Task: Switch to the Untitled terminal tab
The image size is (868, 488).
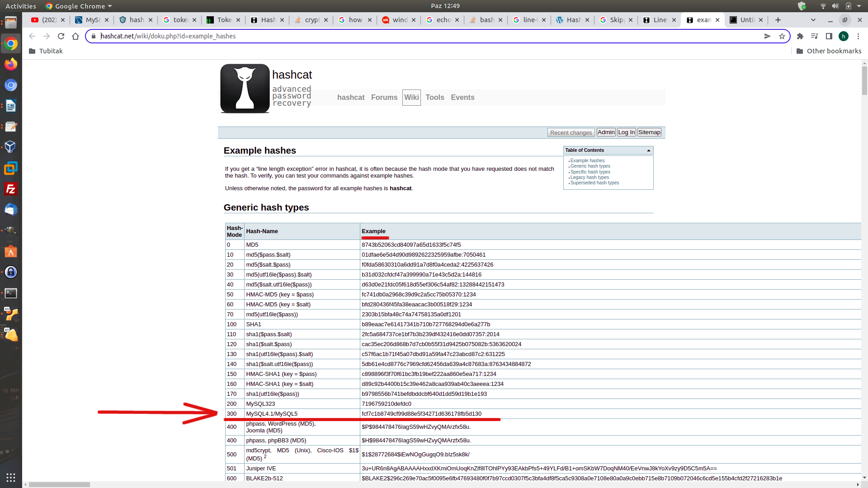Action: coord(746,20)
